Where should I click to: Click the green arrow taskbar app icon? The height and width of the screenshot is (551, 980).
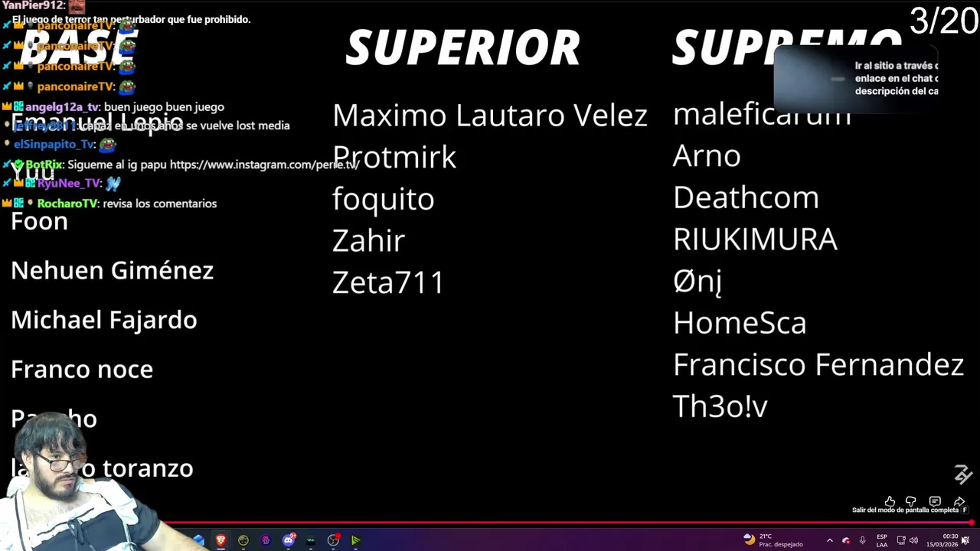tap(355, 540)
